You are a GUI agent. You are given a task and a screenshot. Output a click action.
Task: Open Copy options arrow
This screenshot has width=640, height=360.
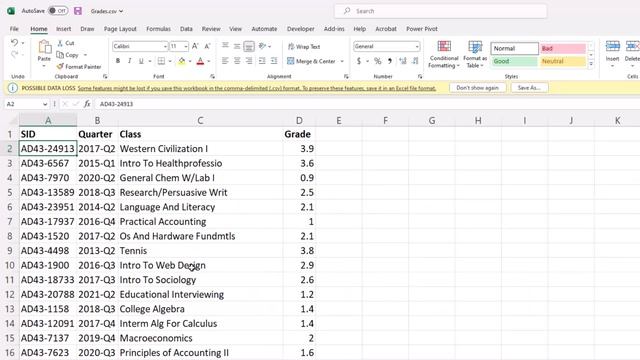[85, 55]
